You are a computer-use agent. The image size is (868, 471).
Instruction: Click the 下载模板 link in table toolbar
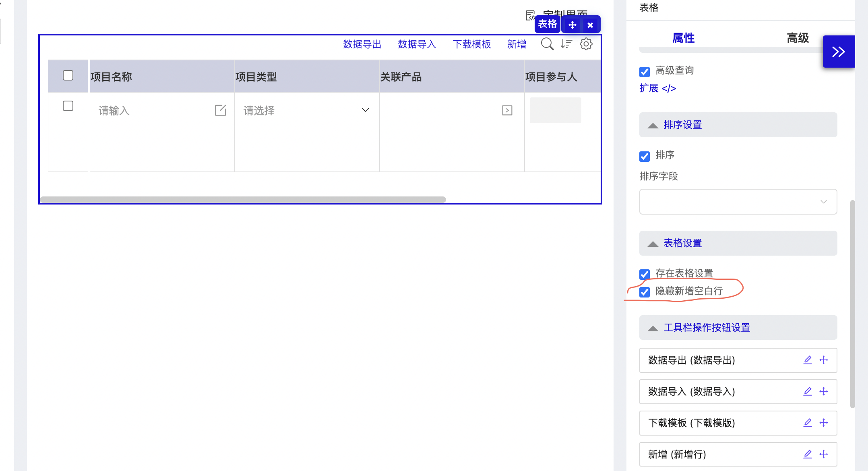click(x=471, y=44)
